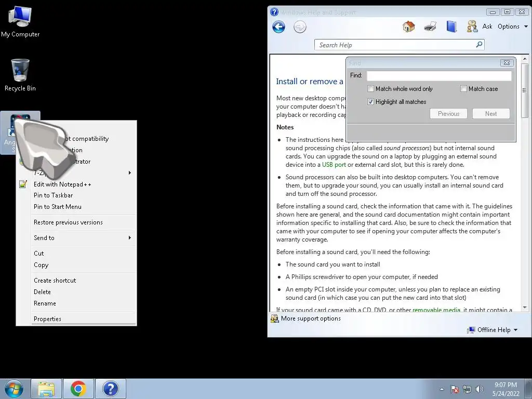Click the Next button in Find dialog
This screenshot has height=399, width=532.
491,114
